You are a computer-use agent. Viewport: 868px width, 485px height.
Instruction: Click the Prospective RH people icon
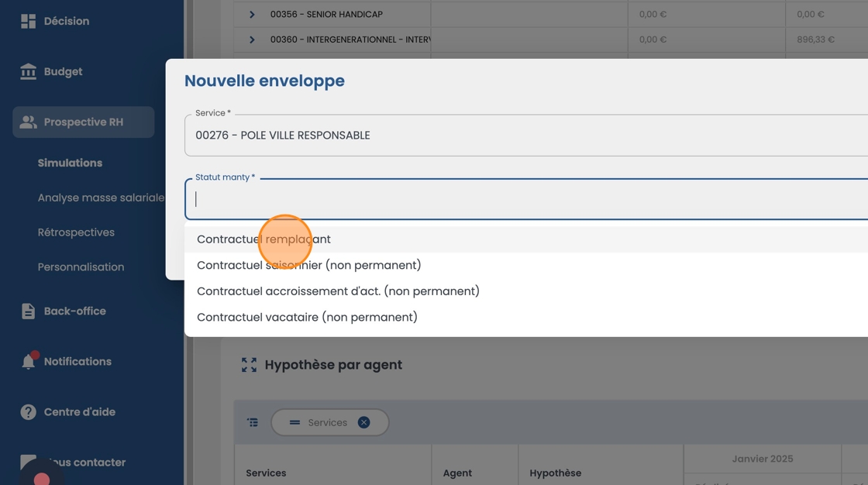click(29, 122)
